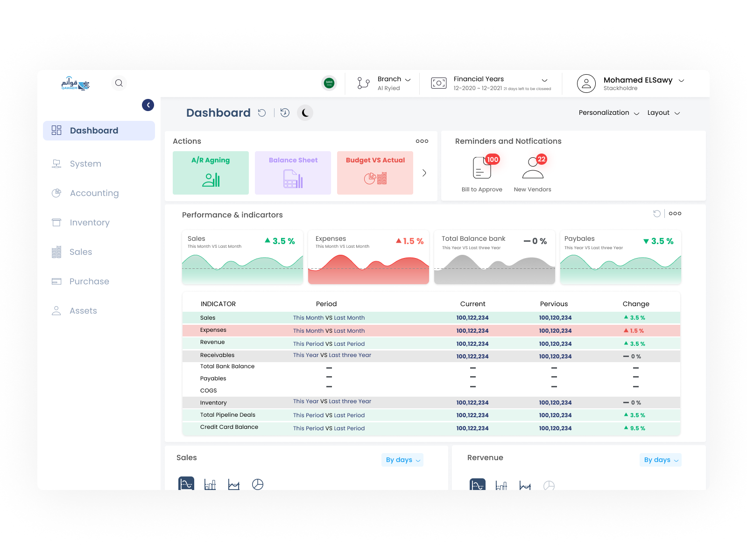Click the user avatar icon for Mohamed ELSawy
This screenshot has height=560, width=747.
click(586, 83)
